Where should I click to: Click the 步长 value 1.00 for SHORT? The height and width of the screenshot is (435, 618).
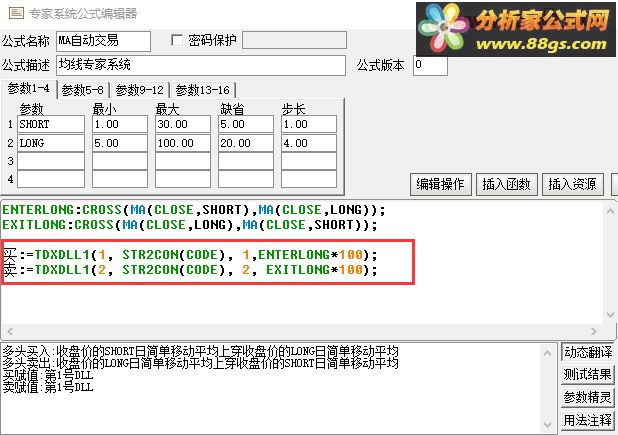(x=309, y=124)
